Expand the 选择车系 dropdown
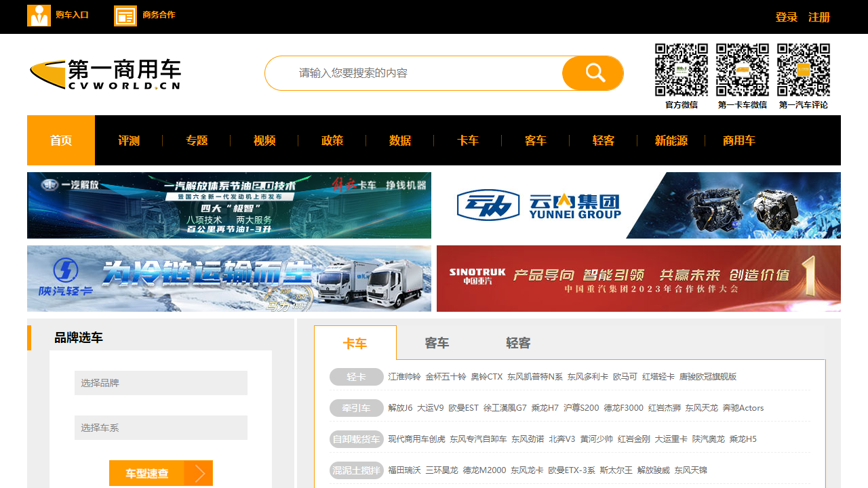Viewport: 868px width, 488px height. (161, 428)
